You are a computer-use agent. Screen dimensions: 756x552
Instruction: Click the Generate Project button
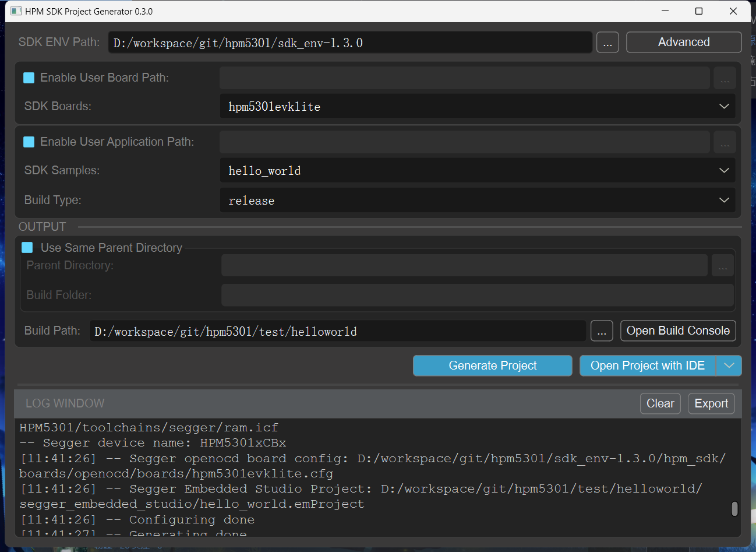click(493, 365)
